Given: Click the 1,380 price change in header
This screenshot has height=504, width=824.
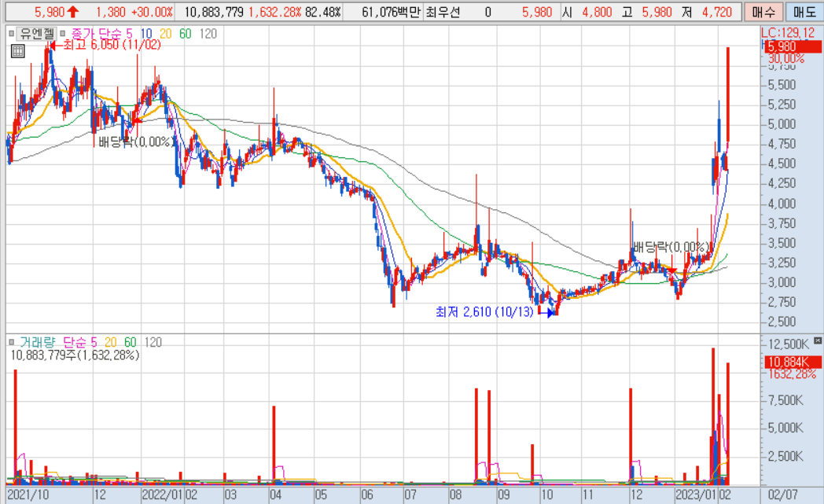Looking at the screenshot, I should pos(110,12).
